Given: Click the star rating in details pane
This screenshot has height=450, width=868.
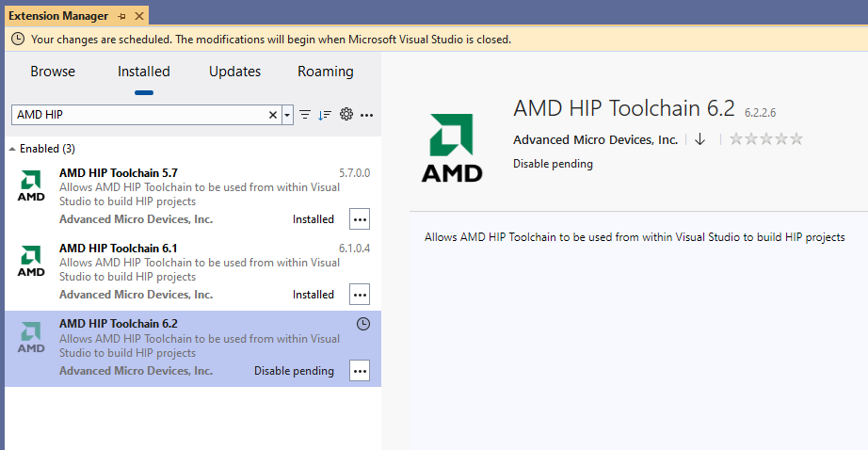Looking at the screenshot, I should click(766, 139).
